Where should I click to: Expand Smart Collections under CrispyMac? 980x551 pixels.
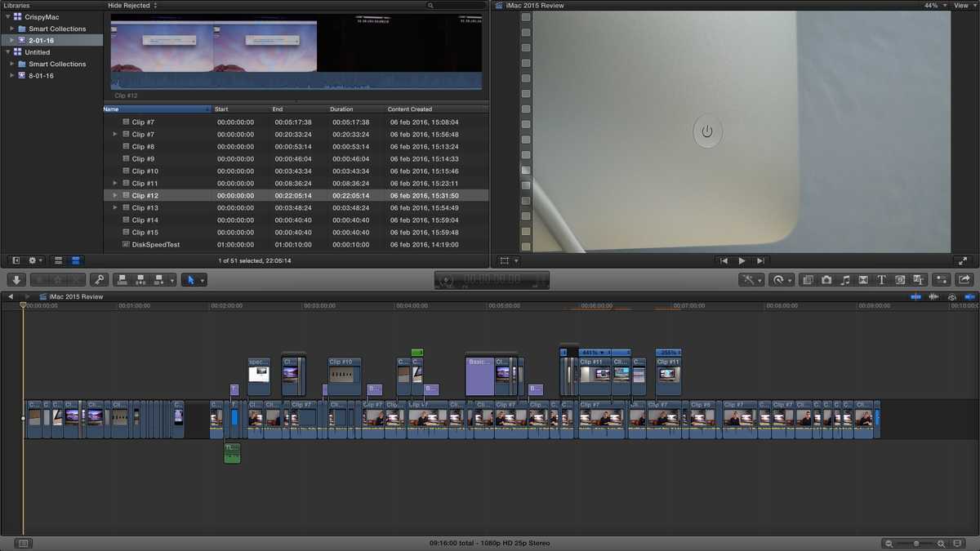(x=13, y=29)
